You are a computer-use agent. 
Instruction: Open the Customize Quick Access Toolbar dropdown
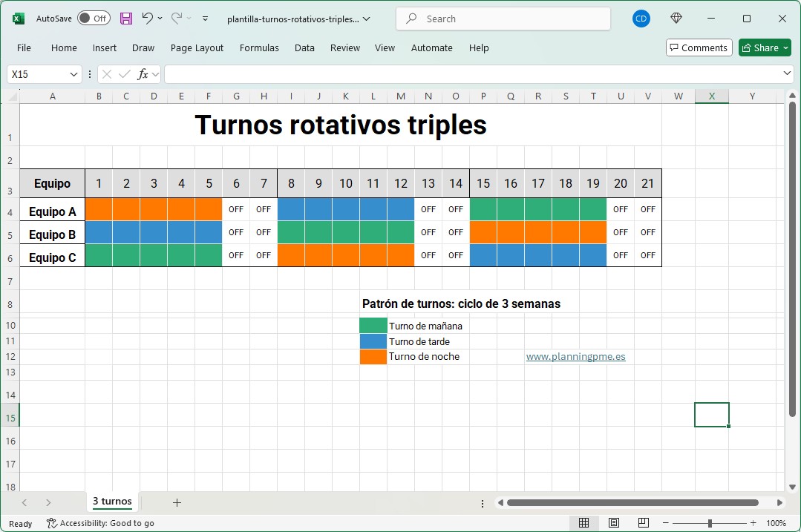point(206,19)
